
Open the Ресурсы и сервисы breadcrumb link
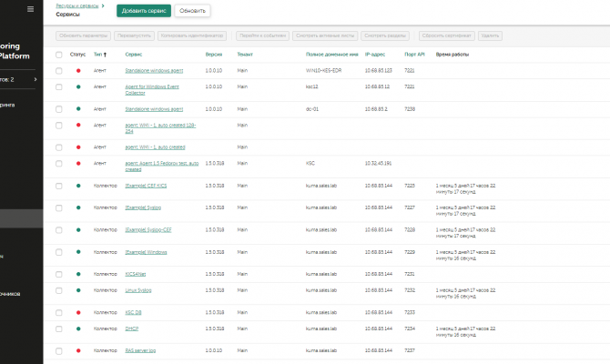click(x=77, y=5)
